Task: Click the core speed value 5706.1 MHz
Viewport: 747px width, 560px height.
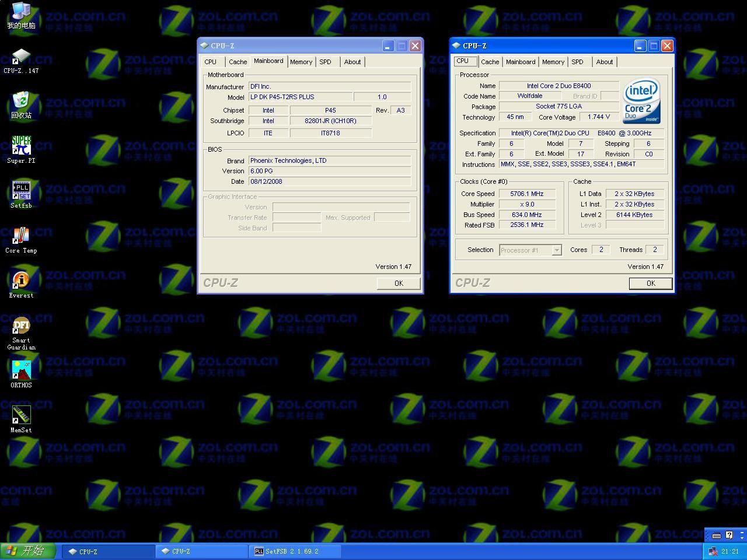Action: click(527, 194)
